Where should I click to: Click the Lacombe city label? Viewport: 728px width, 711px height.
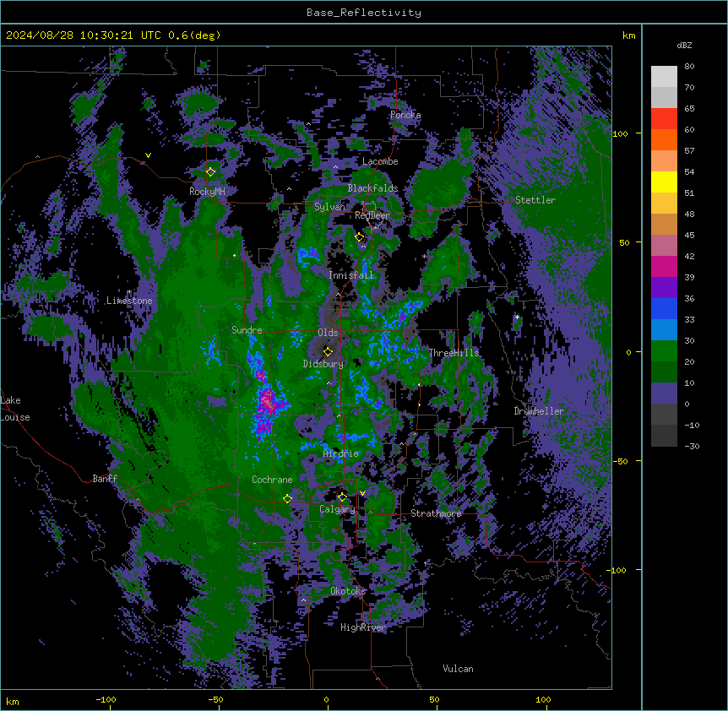coord(380,161)
